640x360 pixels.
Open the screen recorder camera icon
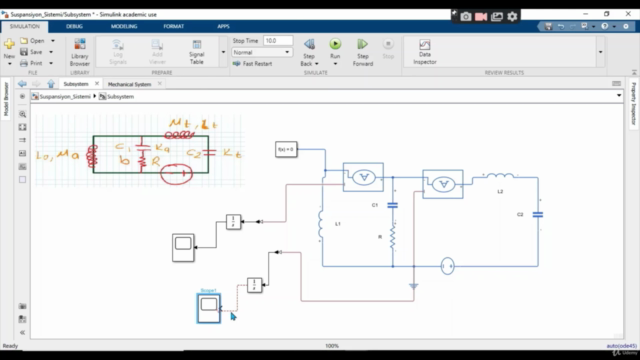(x=466, y=16)
